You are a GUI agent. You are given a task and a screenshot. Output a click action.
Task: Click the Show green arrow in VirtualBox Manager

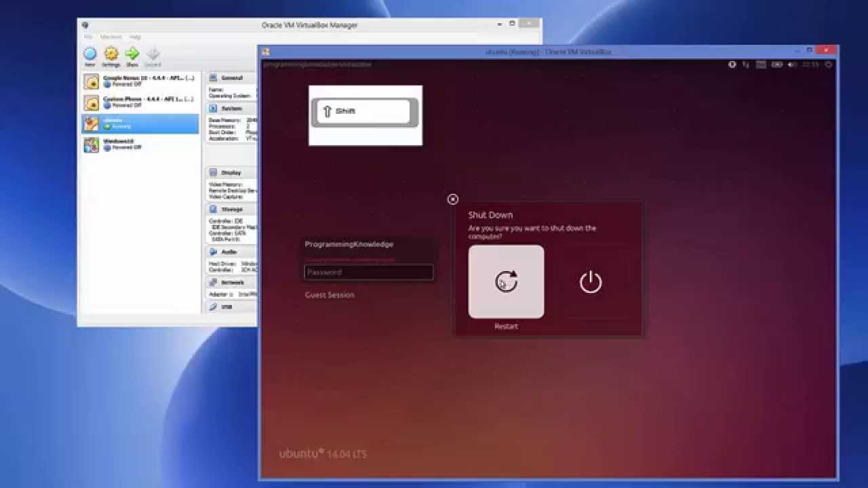coord(132,57)
